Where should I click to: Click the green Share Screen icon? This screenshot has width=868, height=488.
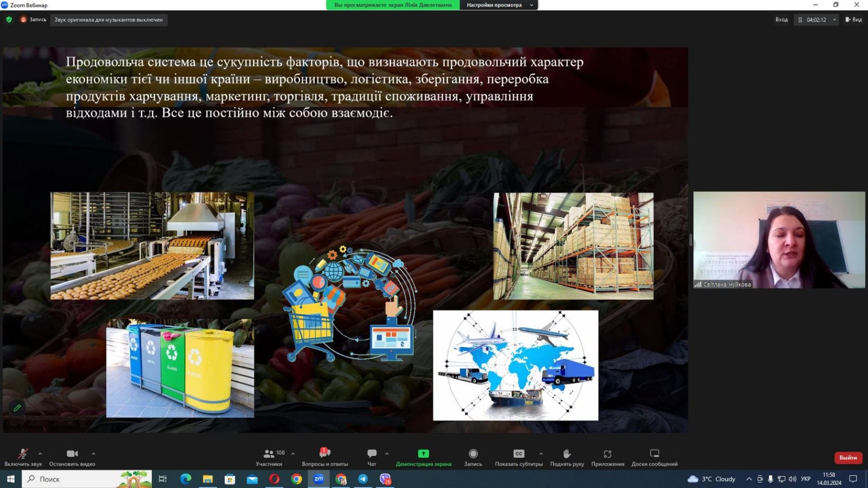click(x=423, y=453)
